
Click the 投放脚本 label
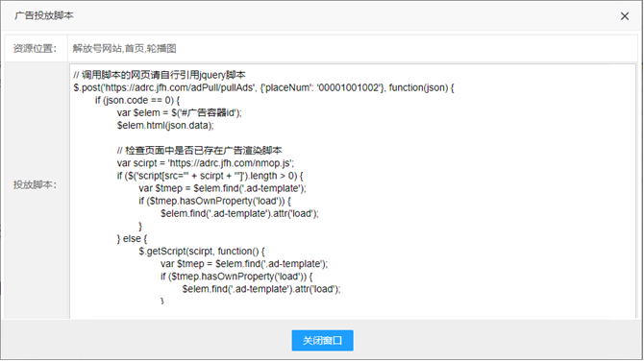point(35,184)
